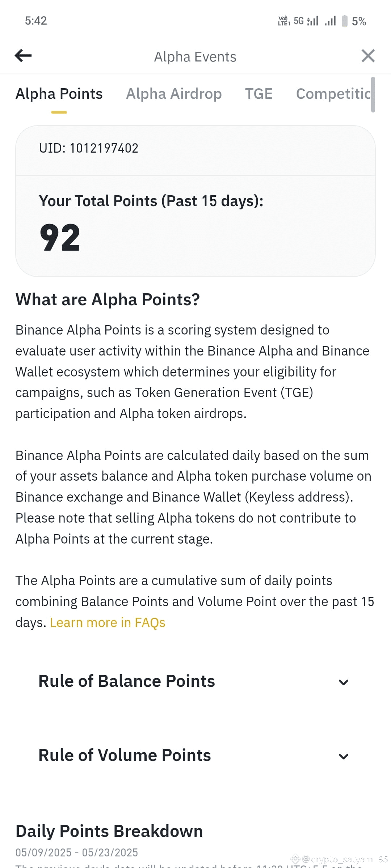Image resolution: width=391 pixels, height=868 pixels.
Task: Open the Rule of Balance Points section
Action: [x=195, y=681]
